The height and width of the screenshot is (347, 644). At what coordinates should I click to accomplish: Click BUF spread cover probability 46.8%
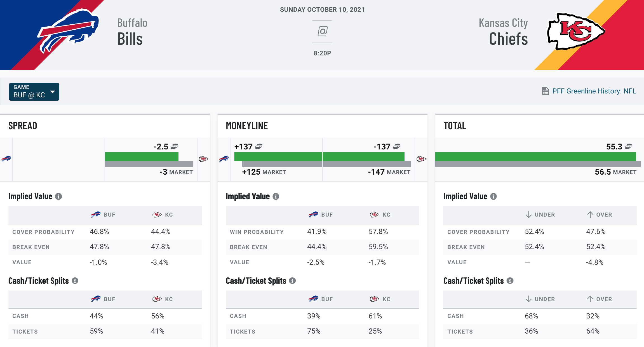click(x=99, y=231)
